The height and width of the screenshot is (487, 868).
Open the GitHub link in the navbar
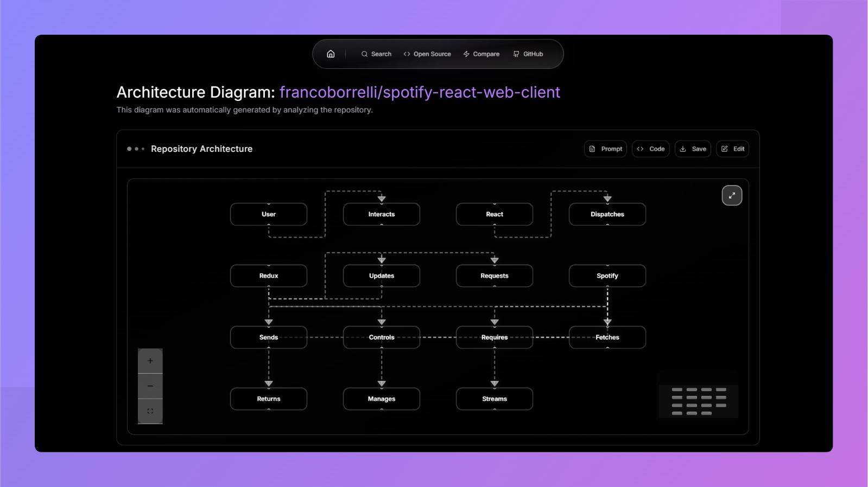528,54
